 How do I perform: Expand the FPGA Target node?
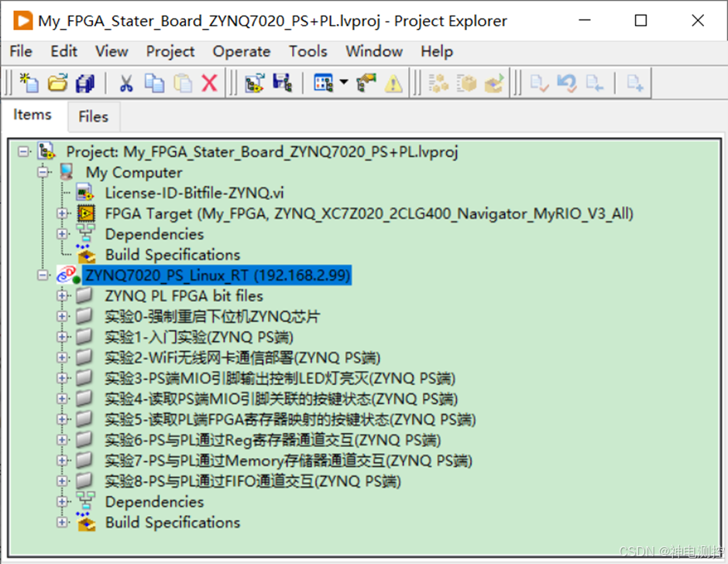62,213
